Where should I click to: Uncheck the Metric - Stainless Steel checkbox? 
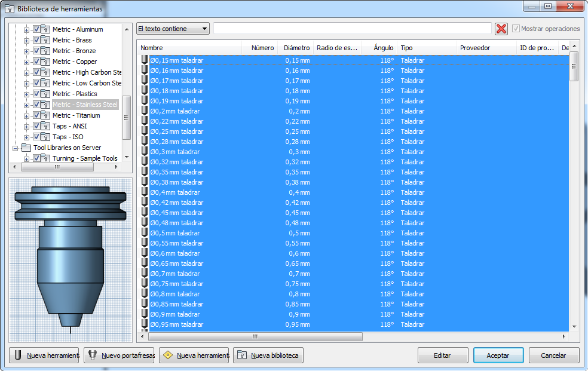click(37, 104)
